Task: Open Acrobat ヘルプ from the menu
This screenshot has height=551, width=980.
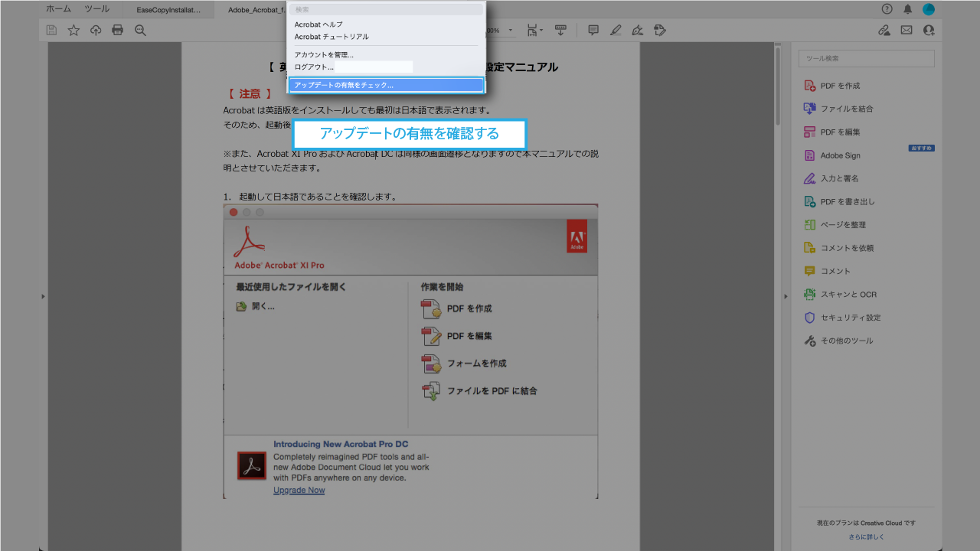Action: [318, 24]
